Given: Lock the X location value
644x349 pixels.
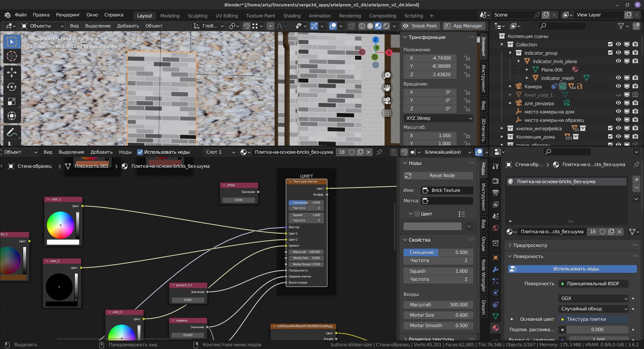Looking at the screenshot, I should 467,58.
